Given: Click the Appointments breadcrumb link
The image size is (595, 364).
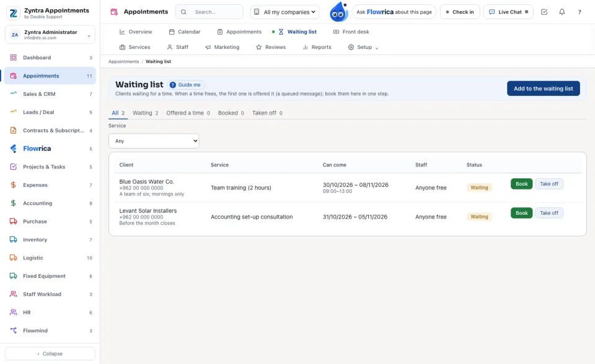Looking at the screenshot, I should (124, 61).
